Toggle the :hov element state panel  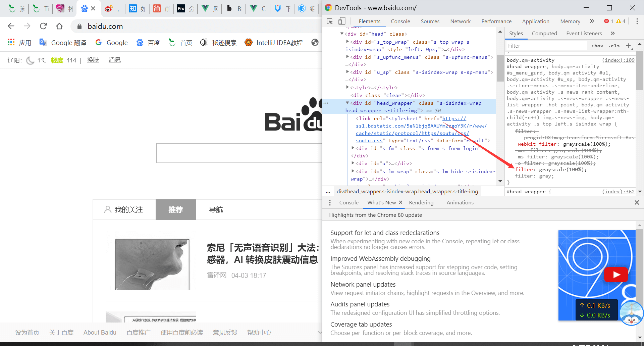coord(597,46)
